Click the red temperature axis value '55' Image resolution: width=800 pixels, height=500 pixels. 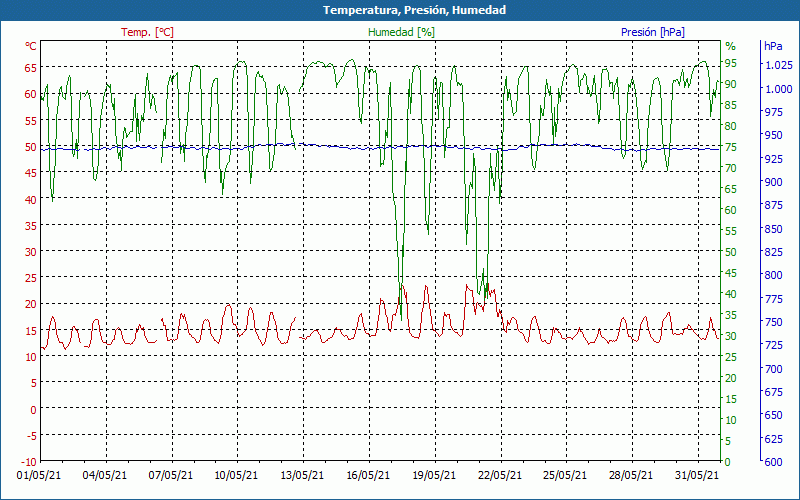(x=31, y=120)
